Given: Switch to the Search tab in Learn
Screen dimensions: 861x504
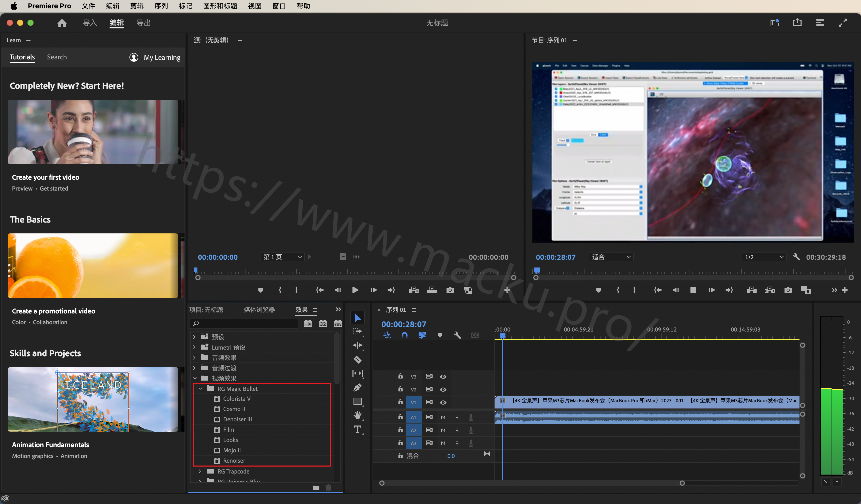Looking at the screenshot, I should tap(57, 57).
